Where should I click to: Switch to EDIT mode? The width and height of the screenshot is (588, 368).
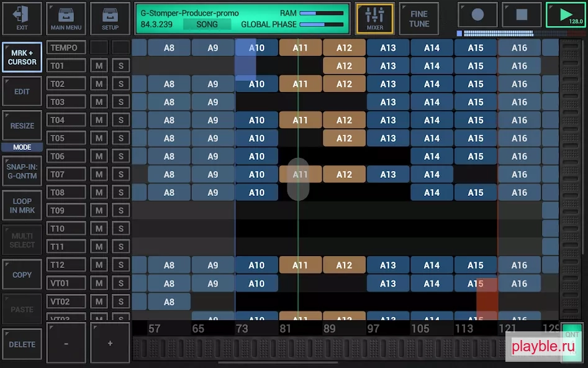click(22, 91)
